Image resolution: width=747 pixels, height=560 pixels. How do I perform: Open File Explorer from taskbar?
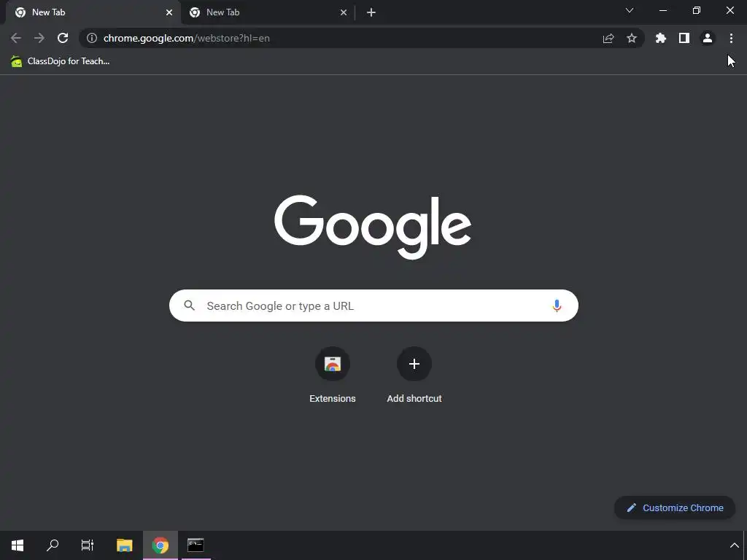(124, 545)
